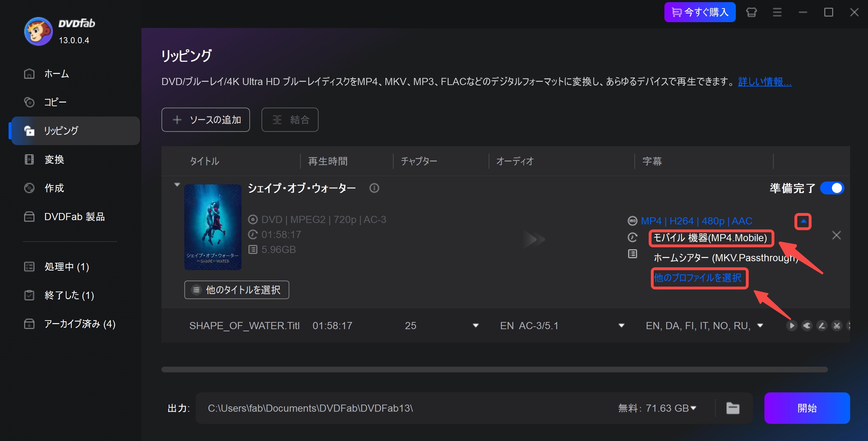Select the リッピング module in the sidebar
This screenshot has width=868, height=441.
point(75,131)
